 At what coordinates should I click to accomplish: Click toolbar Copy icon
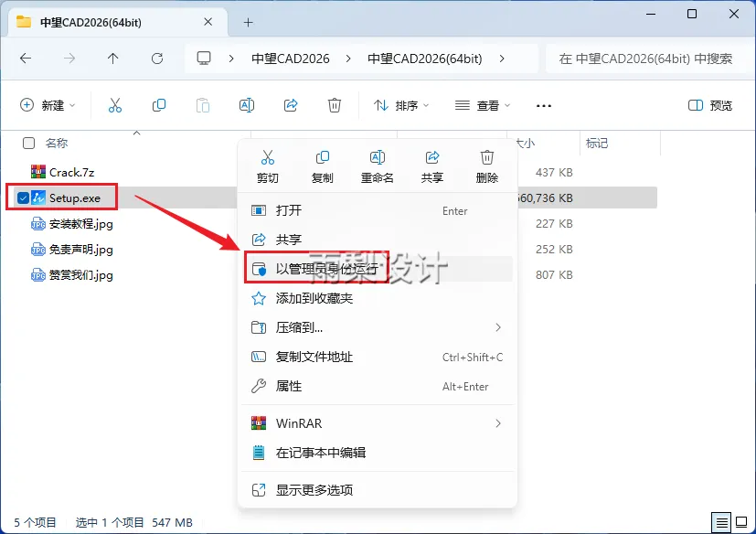(x=159, y=105)
